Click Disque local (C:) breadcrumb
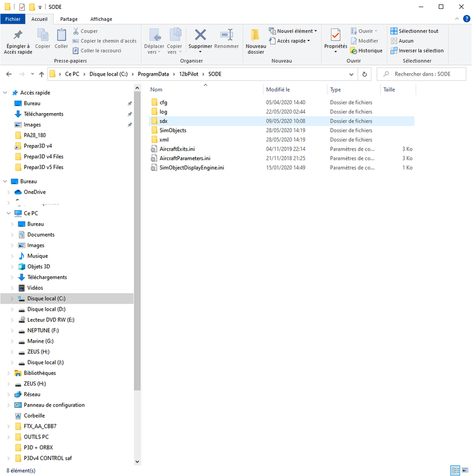This screenshot has width=472, height=476. [x=108, y=74]
